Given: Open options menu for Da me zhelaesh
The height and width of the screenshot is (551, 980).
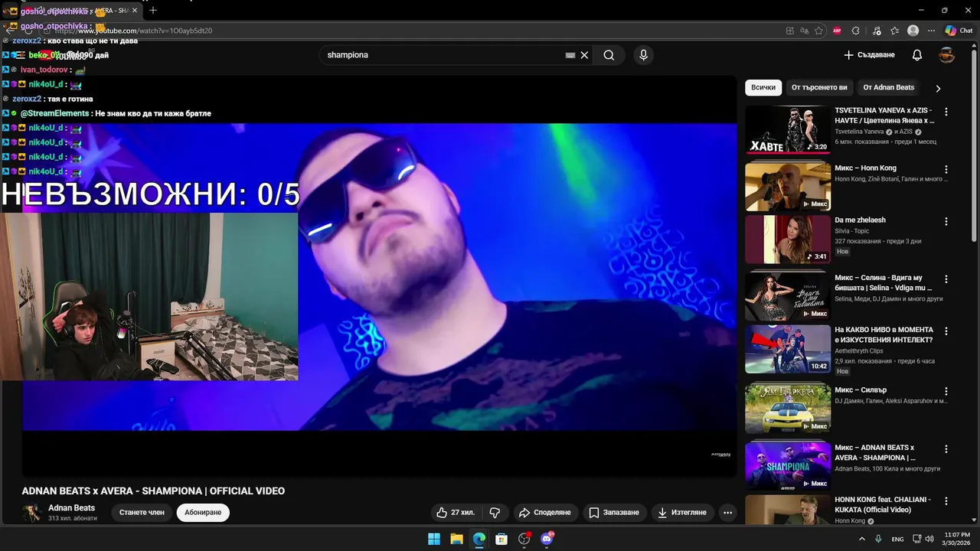Looking at the screenshot, I should tap(946, 221).
